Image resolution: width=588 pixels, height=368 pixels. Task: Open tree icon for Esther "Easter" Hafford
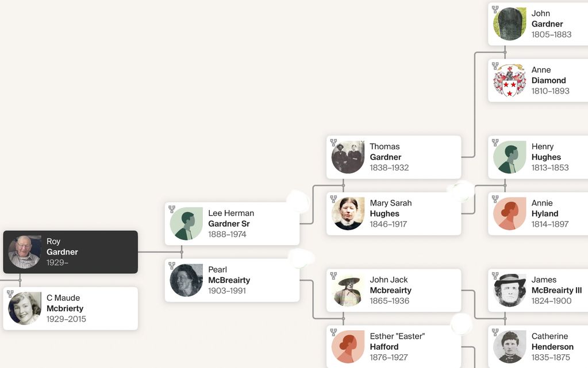pos(333,332)
